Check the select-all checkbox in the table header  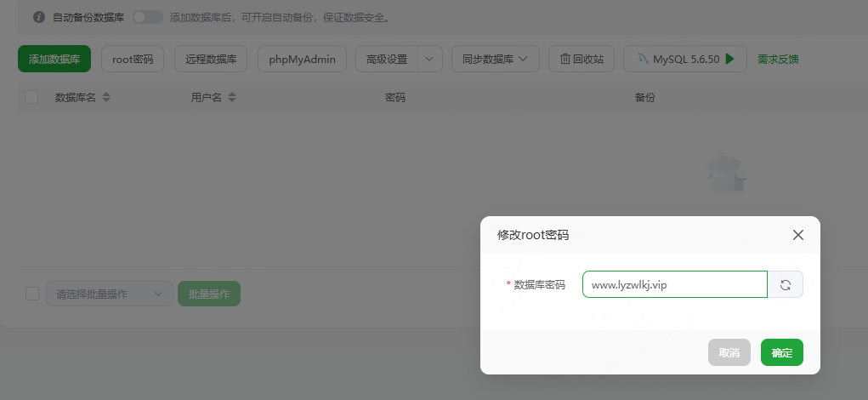pyautogui.click(x=31, y=98)
